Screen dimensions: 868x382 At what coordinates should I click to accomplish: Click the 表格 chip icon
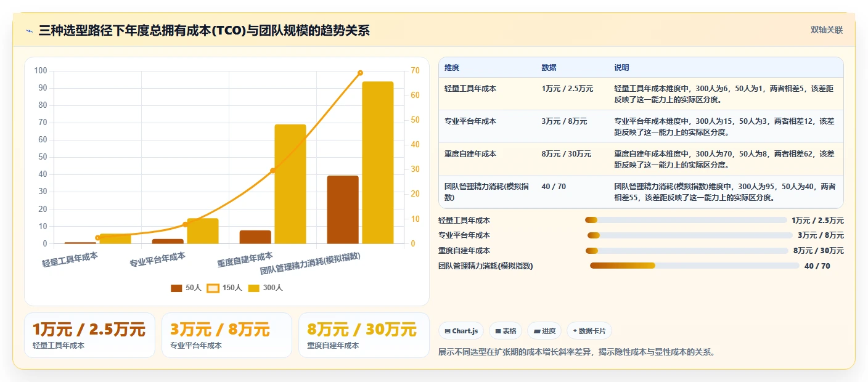click(x=498, y=331)
